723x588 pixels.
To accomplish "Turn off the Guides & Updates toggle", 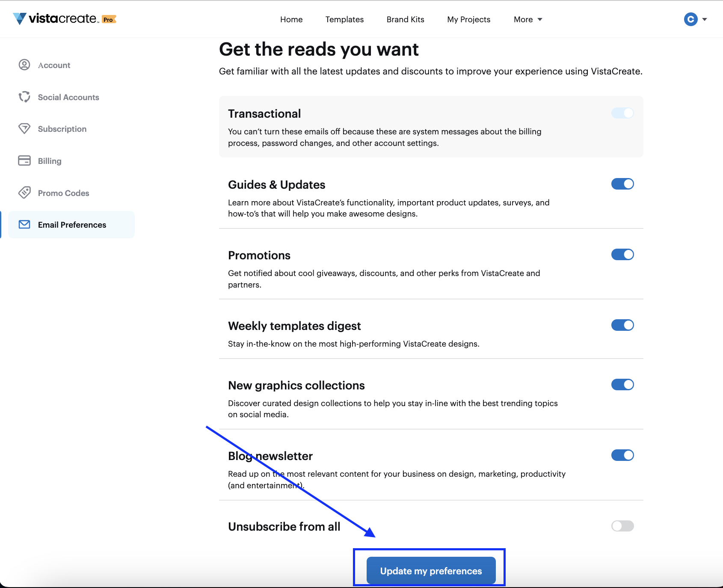I will click(x=622, y=184).
